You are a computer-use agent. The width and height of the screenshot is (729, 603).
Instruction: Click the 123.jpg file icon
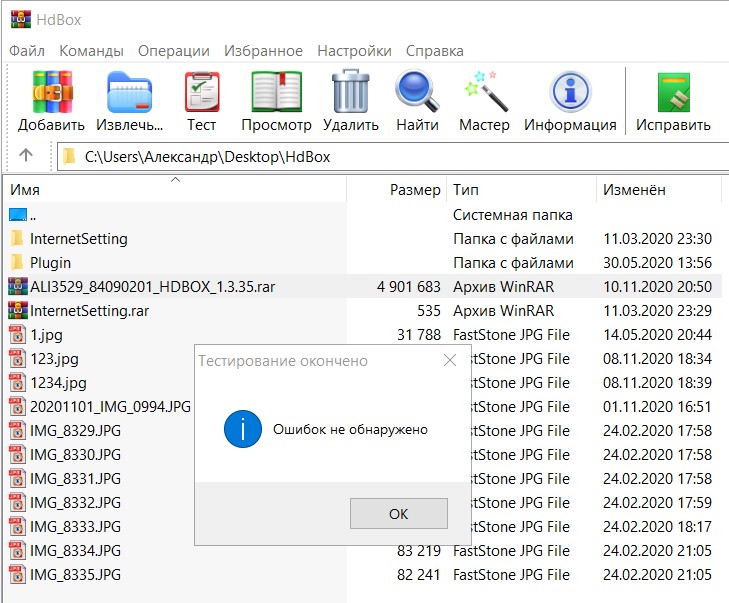pos(17,358)
